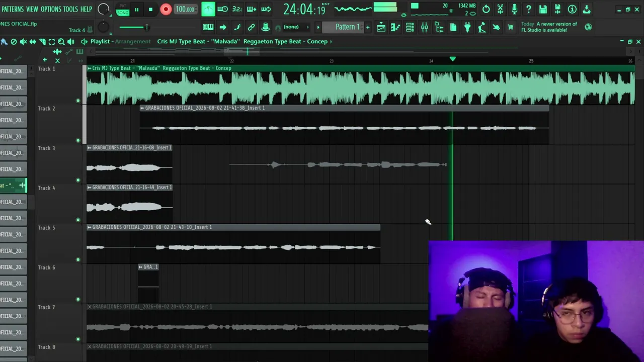This screenshot has width=644, height=362.
Task: Select the playlist select tool
Action: [52, 42]
